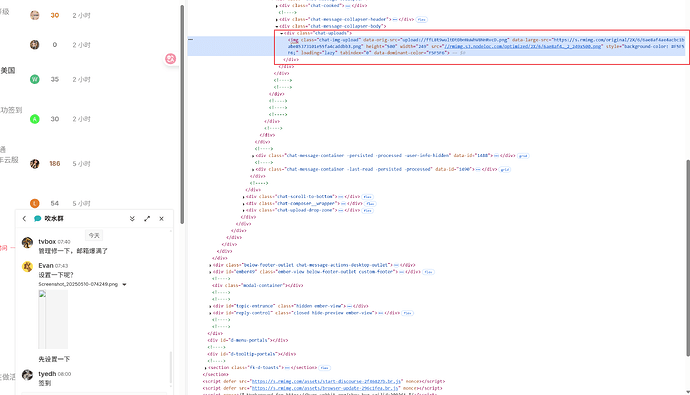
Task: Expand the reply-control div node
Action: 210,313
